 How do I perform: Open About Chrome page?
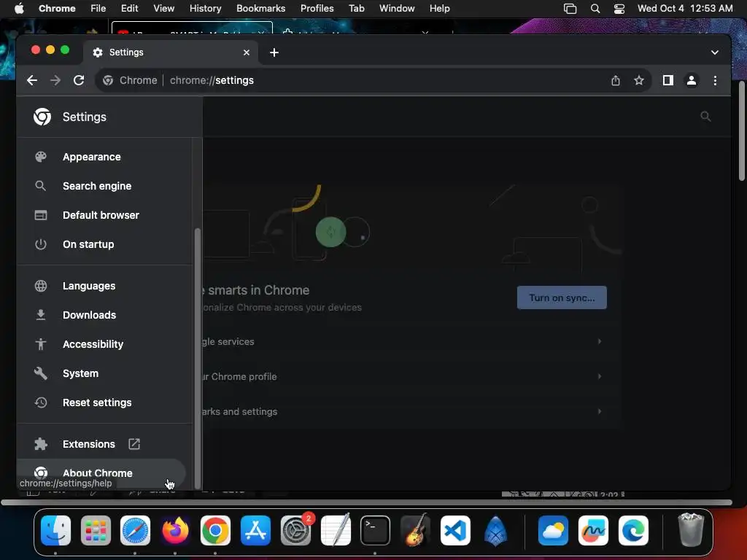(x=101, y=473)
